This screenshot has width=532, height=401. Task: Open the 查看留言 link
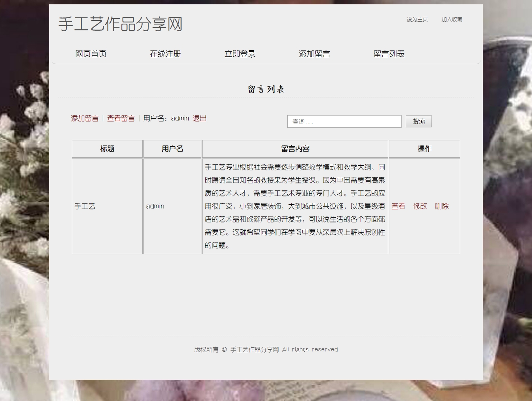click(x=121, y=118)
